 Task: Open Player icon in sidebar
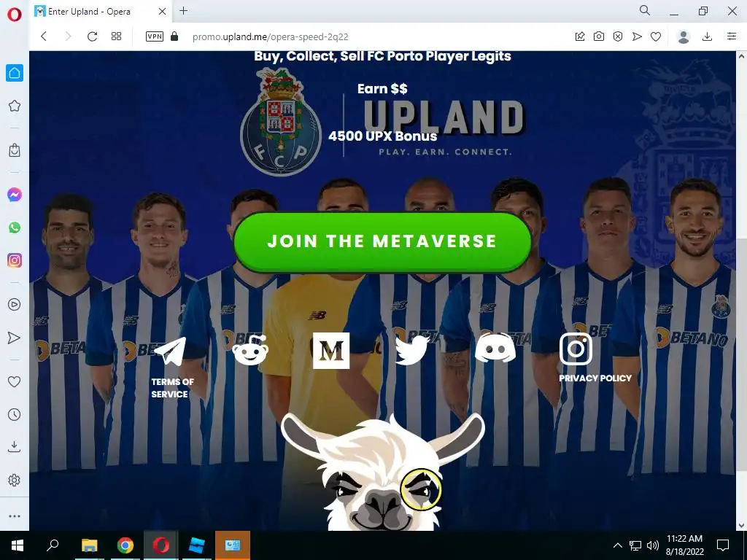[15, 304]
